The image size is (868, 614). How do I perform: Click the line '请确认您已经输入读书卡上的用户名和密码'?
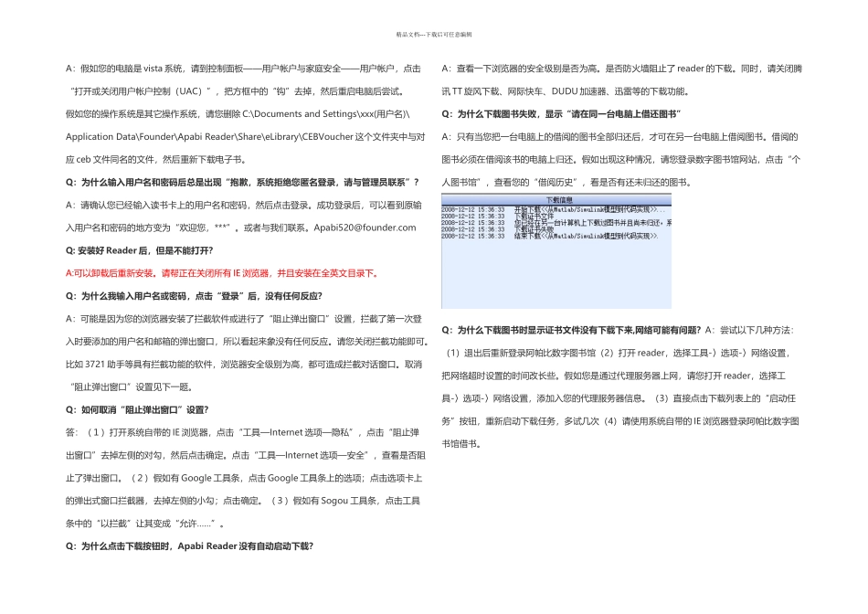coord(243,205)
